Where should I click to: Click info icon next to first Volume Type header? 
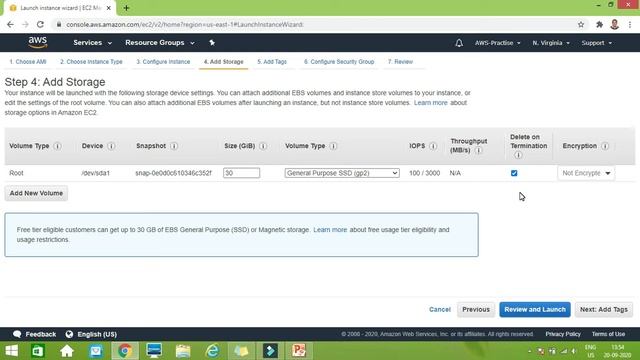point(58,146)
